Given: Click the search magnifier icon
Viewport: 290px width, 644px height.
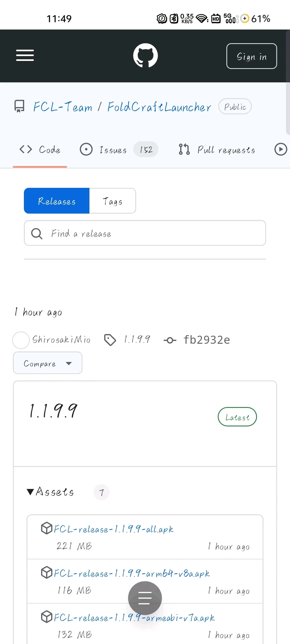Looking at the screenshot, I should 37,233.
